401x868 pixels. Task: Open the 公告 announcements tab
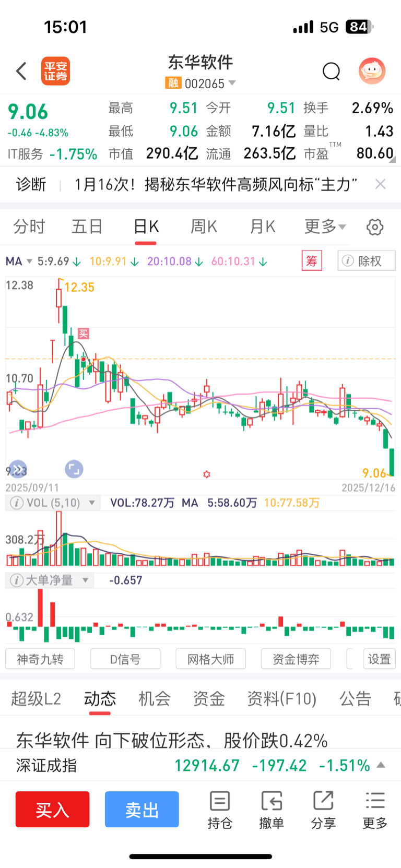[x=356, y=698]
